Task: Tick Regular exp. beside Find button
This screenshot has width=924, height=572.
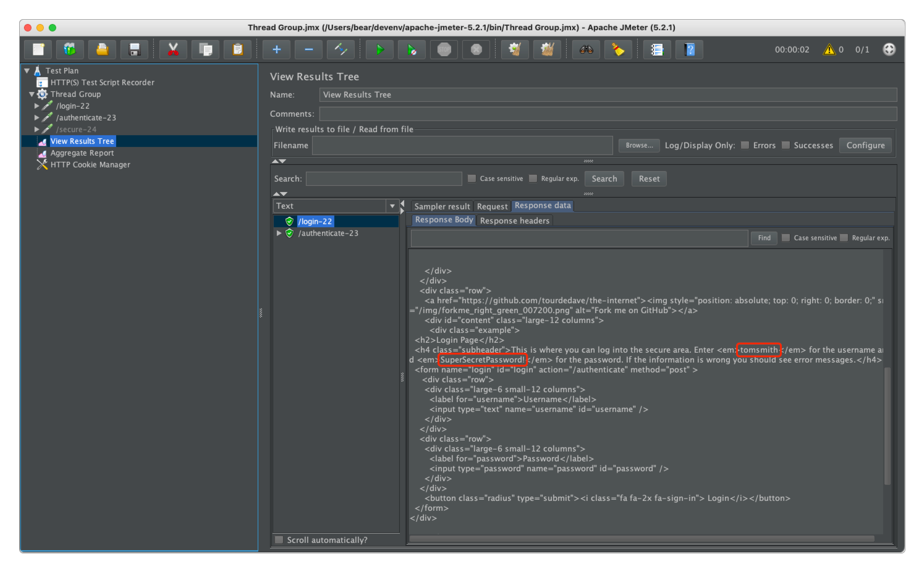Action: pyautogui.click(x=844, y=238)
